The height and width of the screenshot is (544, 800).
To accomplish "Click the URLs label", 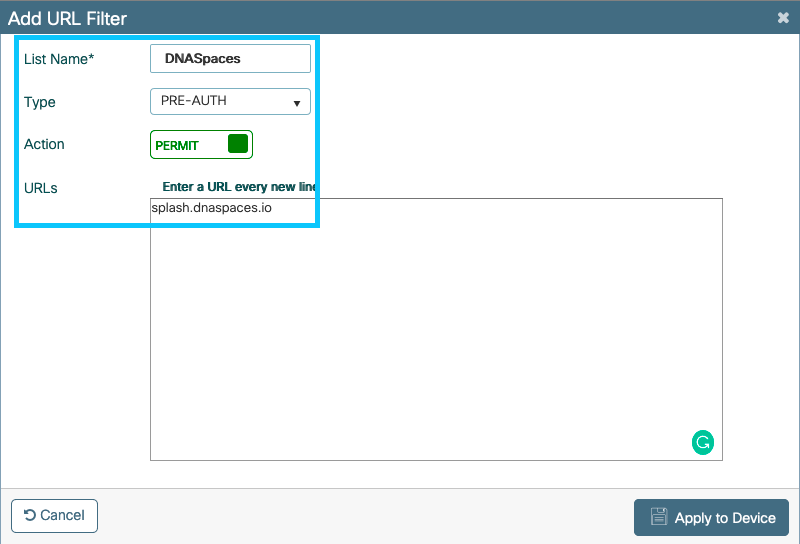I will [41, 188].
